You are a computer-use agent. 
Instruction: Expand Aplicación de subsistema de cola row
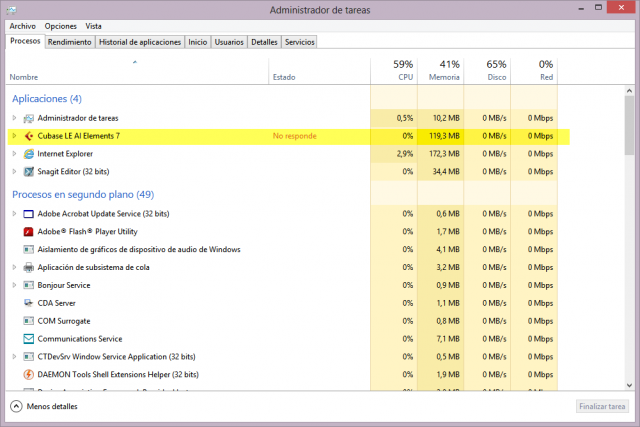point(14,267)
